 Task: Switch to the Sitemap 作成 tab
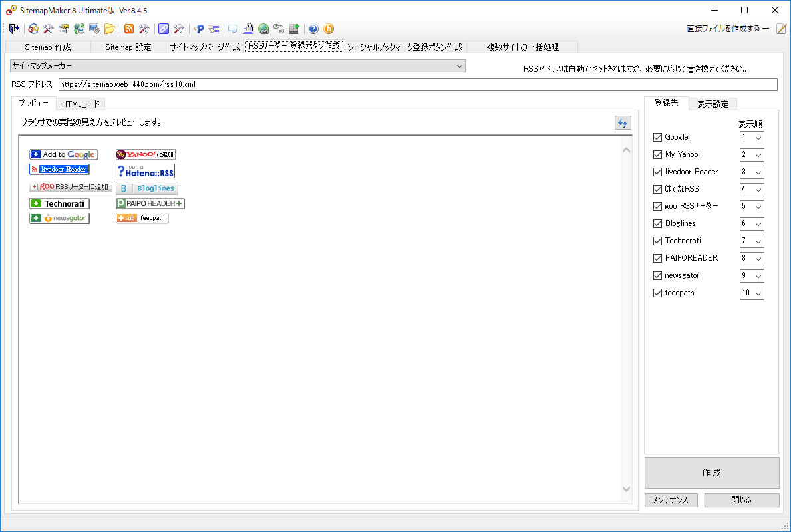point(48,47)
